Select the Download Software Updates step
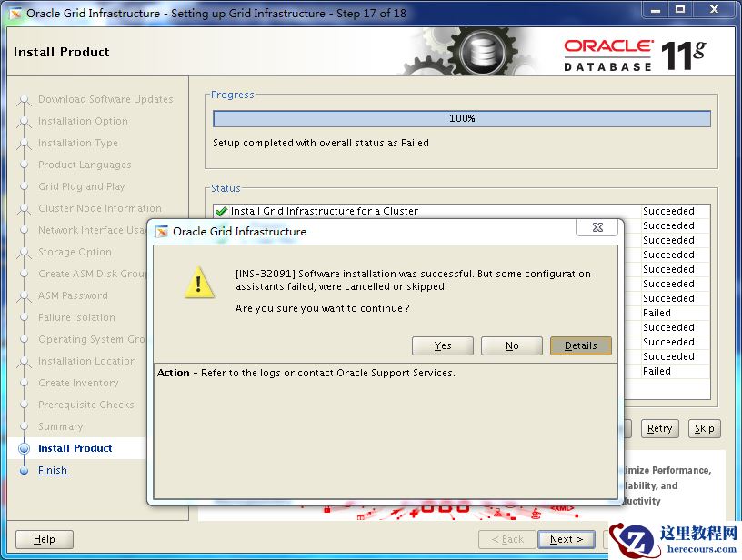 [105, 99]
